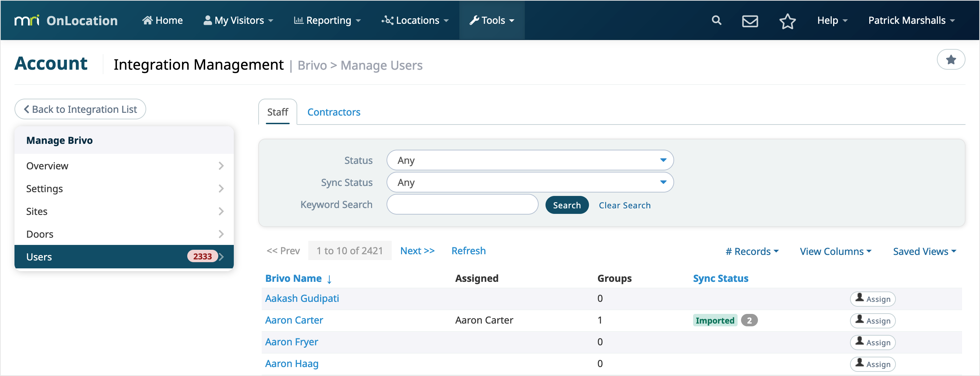Open the search magnifier icon
Image resolution: width=980 pixels, height=376 pixels.
pos(716,20)
